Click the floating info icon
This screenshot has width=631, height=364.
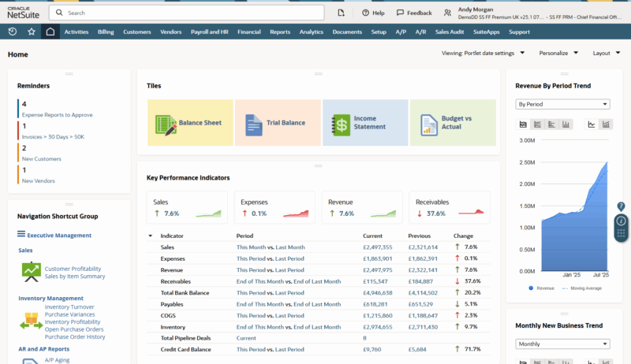click(622, 221)
